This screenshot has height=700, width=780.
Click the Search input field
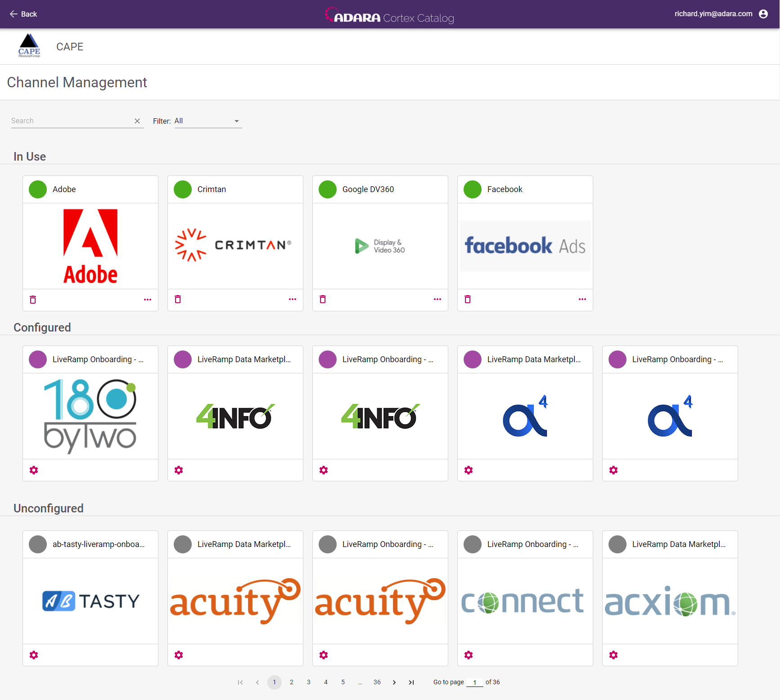coord(71,121)
